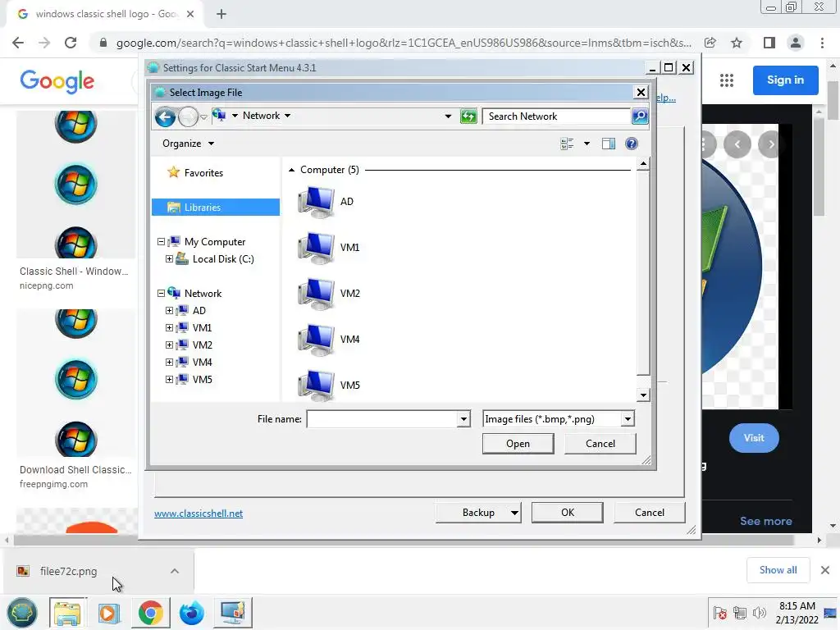The height and width of the screenshot is (630, 840).
Task: Collapse the Network tree node
Action: tap(161, 293)
